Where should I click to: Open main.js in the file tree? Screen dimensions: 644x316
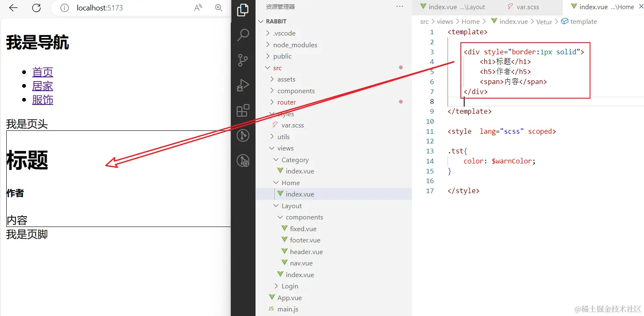pos(288,309)
